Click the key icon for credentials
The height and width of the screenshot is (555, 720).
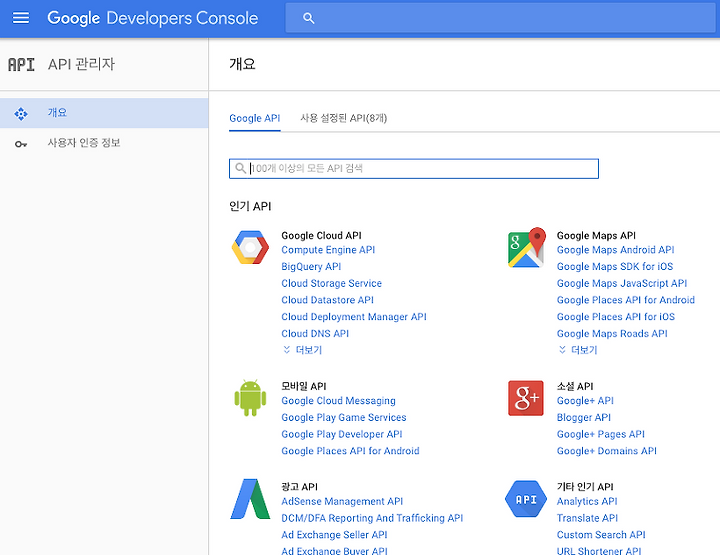[x=21, y=144]
